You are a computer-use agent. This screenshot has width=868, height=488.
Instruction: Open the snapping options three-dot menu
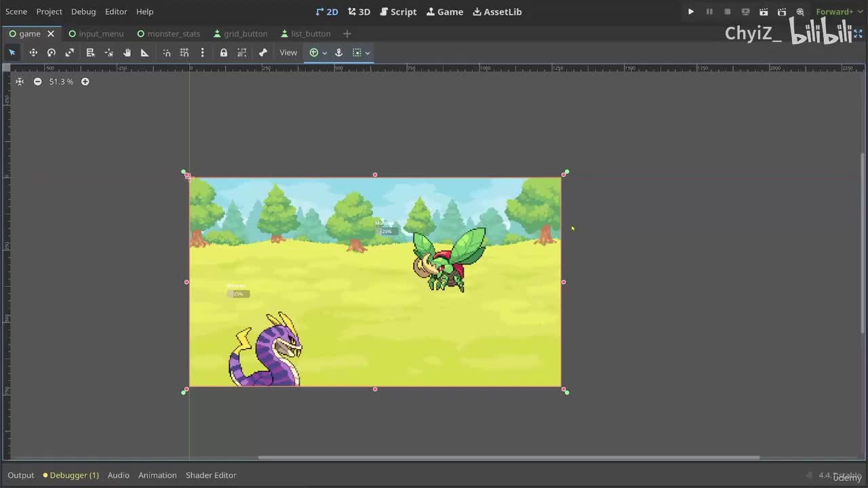pyautogui.click(x=202, y=53)
